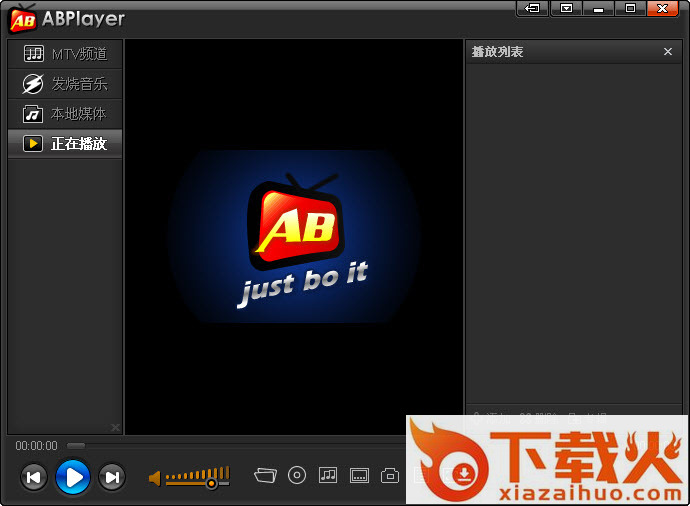Minimize the ABPlayer window
This screenshot has width=690, height=506.
tap(598, 8)
